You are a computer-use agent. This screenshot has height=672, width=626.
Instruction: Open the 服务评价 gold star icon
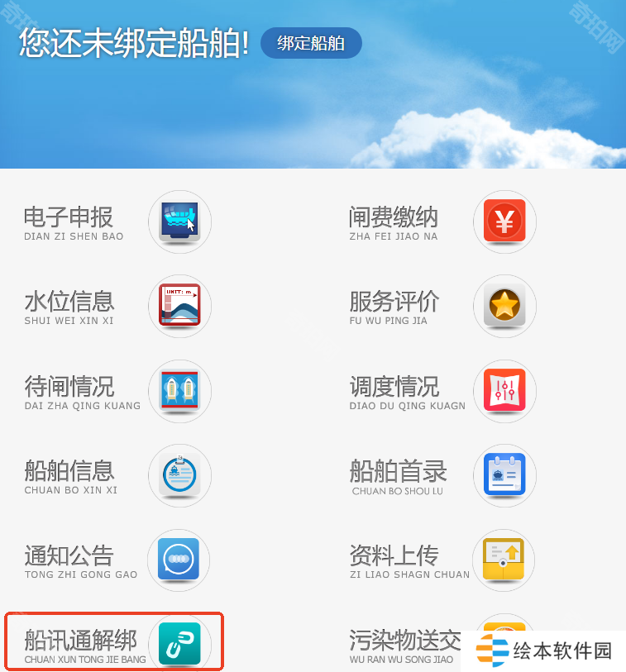pyautogui.click(x=504, y=306)
